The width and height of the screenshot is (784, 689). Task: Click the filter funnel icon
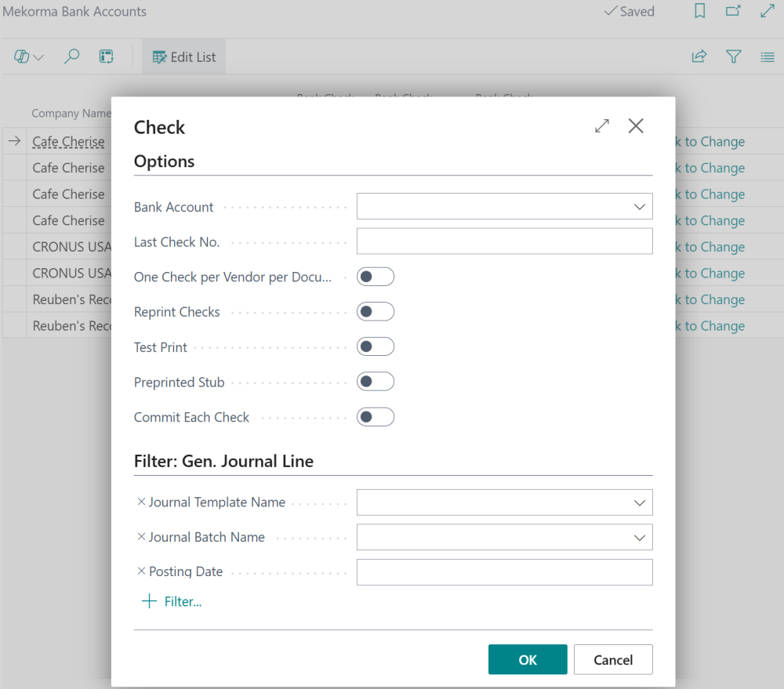(x=733, y=56)
